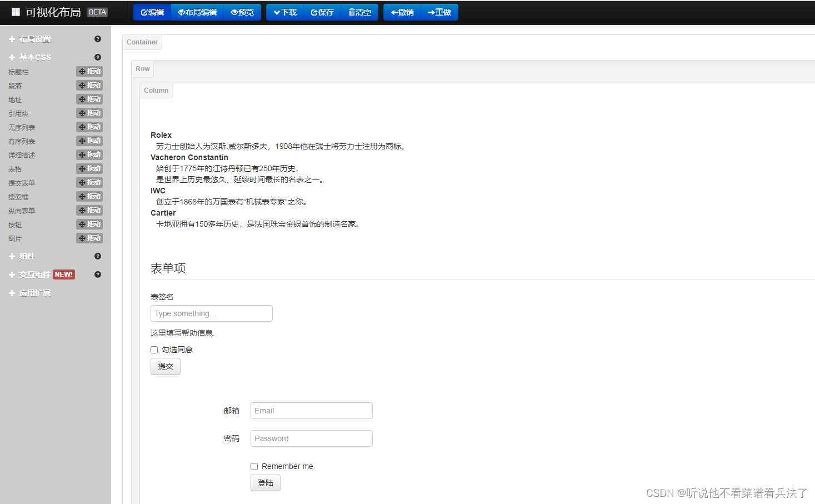
Task: Click the 密码 field label
Action: (x=232, y=438)
